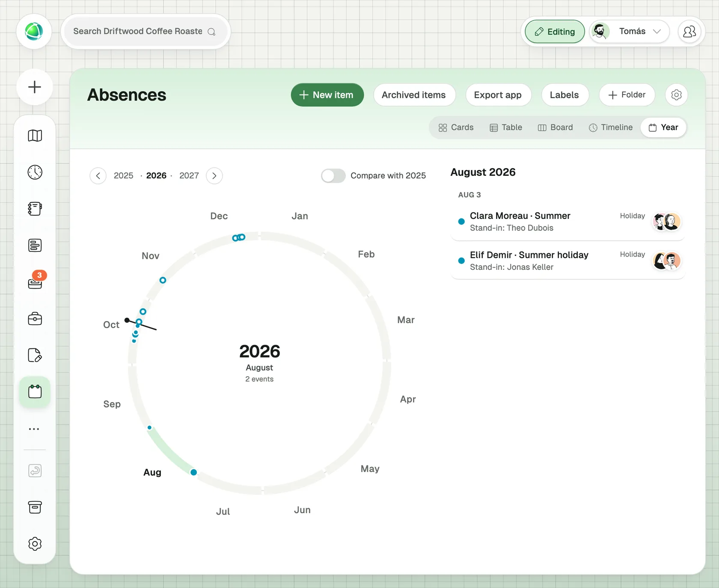Click the green globe app logo

[x=34, y=31]
